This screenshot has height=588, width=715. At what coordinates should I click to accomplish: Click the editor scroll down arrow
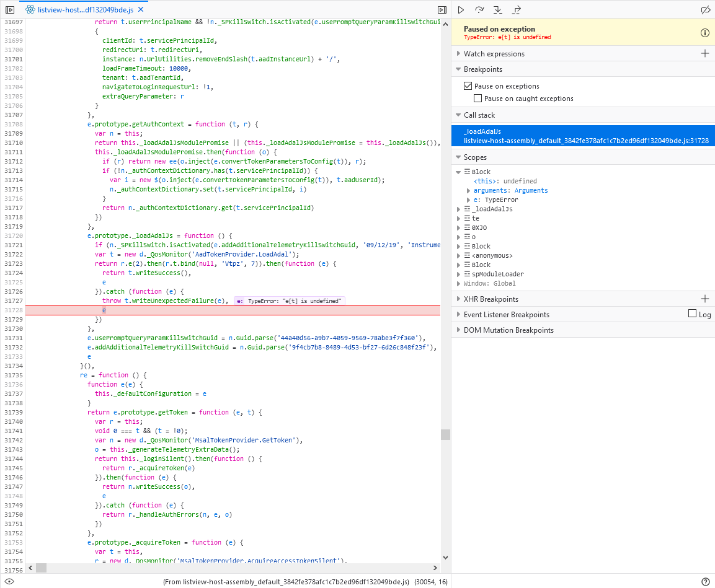[445, 558]
